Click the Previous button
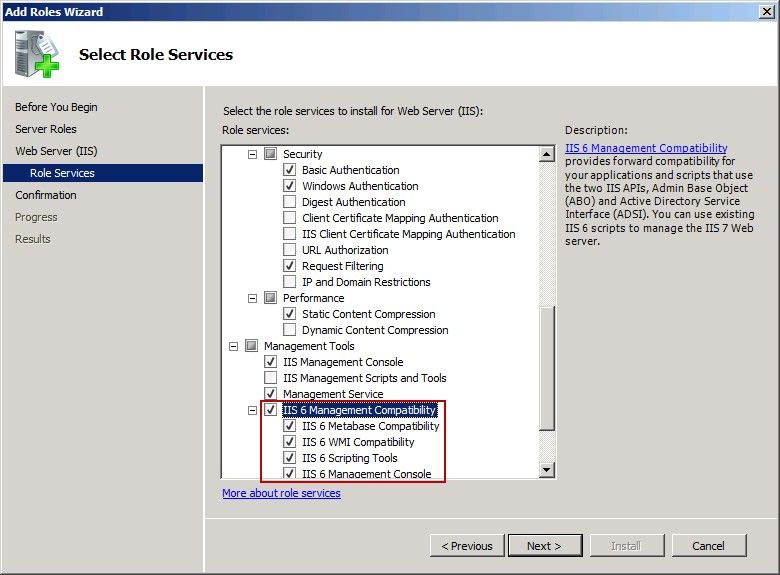Screen dimensions: 780x575 [x=467, y=546]
